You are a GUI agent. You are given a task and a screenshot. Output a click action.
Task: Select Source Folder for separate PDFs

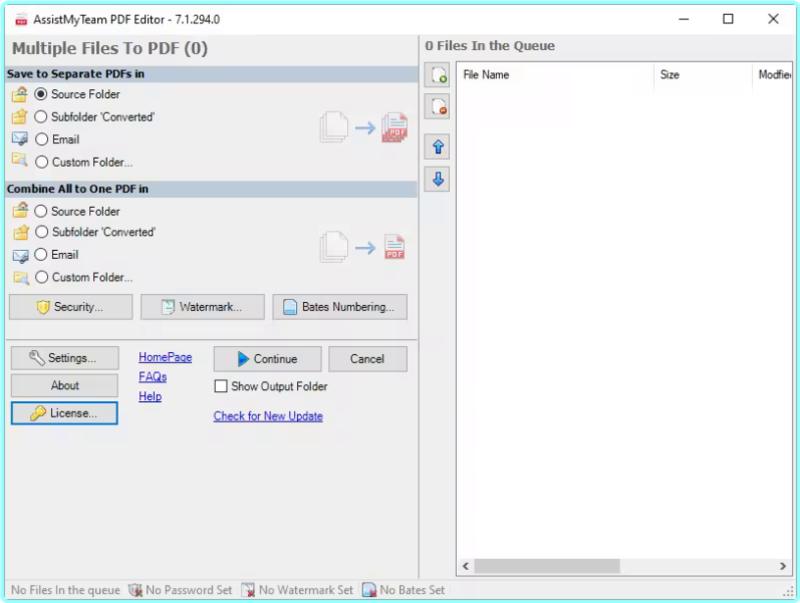tap(77, 94)
